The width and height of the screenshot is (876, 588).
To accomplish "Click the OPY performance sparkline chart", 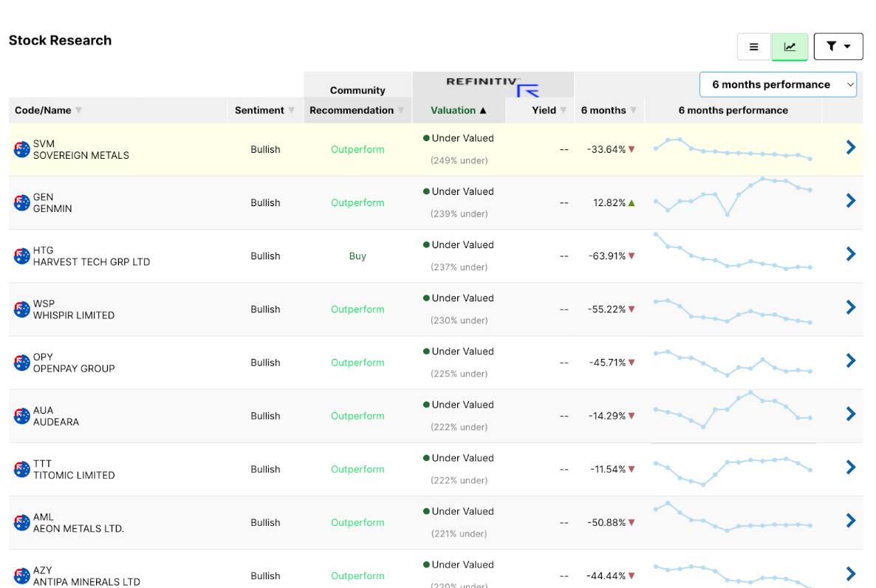I will pyautogui.click(x=733, y=363).
